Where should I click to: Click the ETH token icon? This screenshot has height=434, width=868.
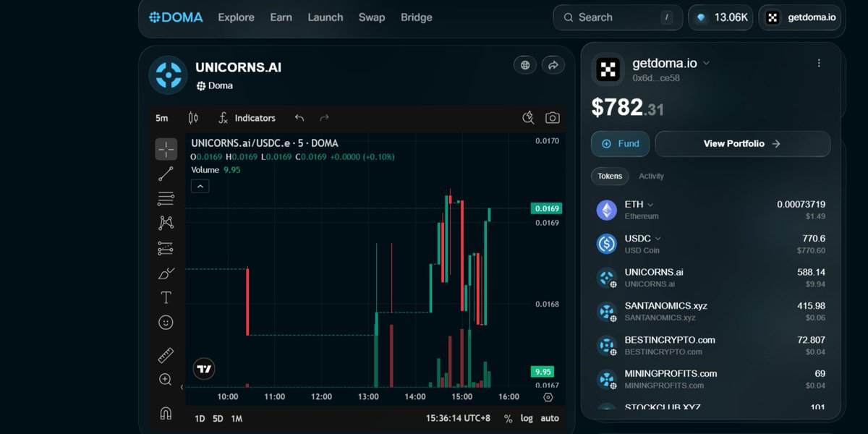coord(606,210)
